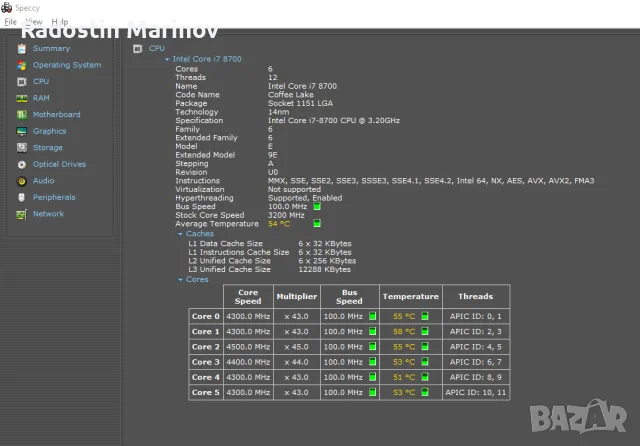The height and width of the screenshot is (446, 640).
Task: Show Graphics information
Action: tap(49, 131)
